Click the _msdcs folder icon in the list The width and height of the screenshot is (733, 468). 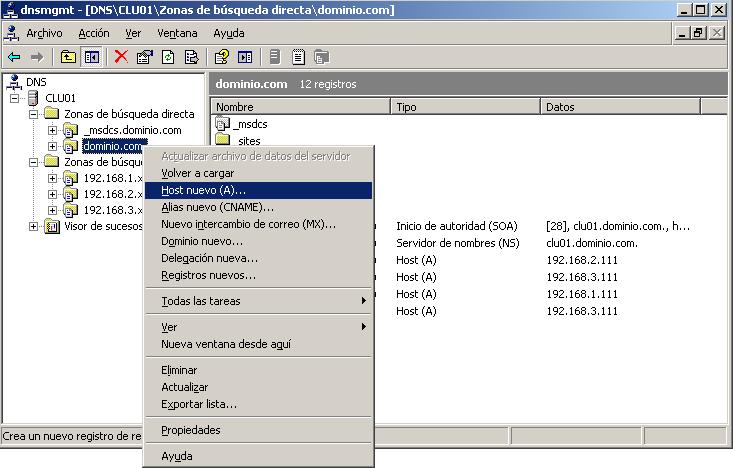pos(223,123)
